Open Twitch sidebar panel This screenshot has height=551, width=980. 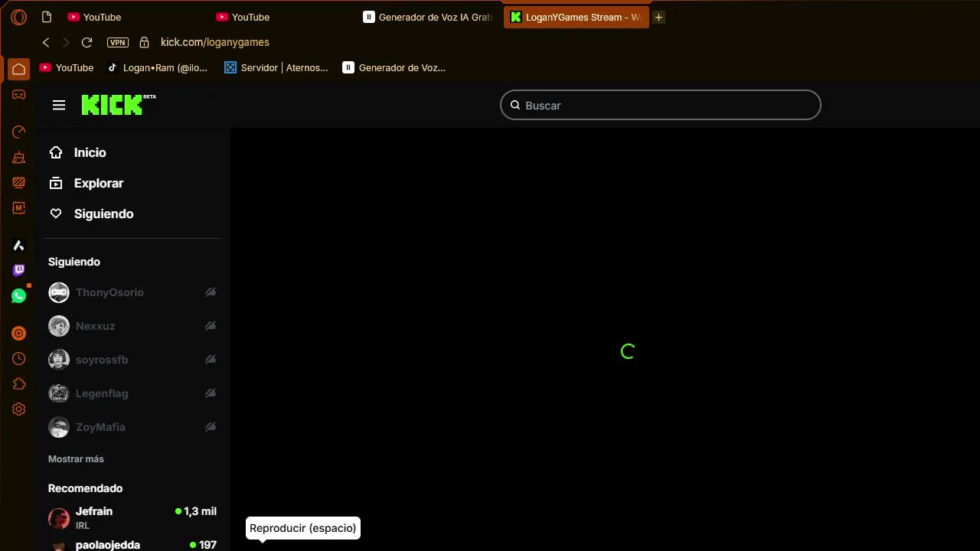pyautogui.click(x=19, y=270)
